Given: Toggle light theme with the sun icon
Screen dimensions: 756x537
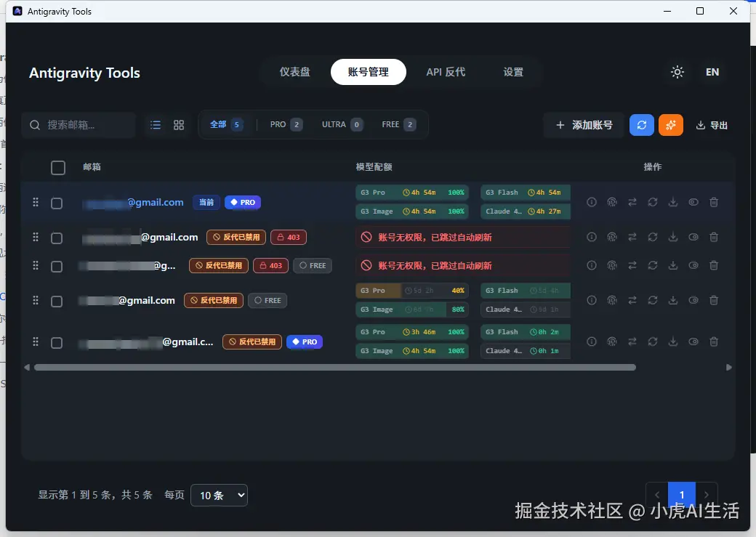Looking at the screenshot, I should coord(677,73).
